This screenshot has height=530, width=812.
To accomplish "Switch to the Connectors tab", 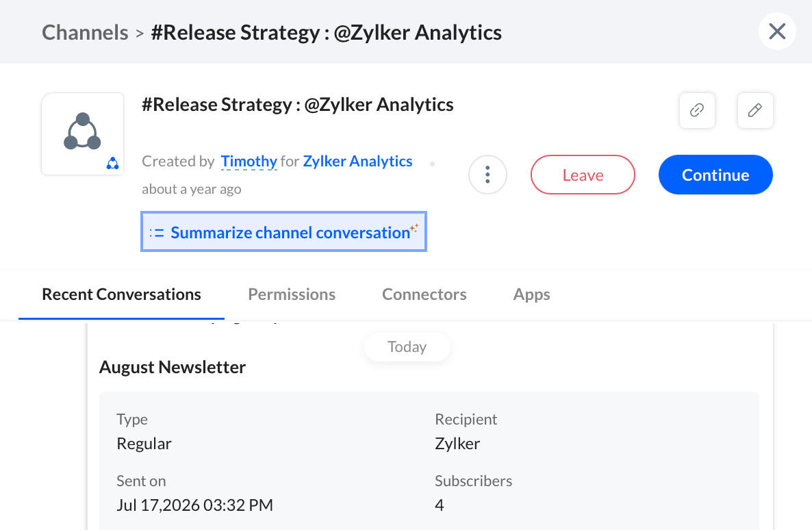I will coord(424,294).
